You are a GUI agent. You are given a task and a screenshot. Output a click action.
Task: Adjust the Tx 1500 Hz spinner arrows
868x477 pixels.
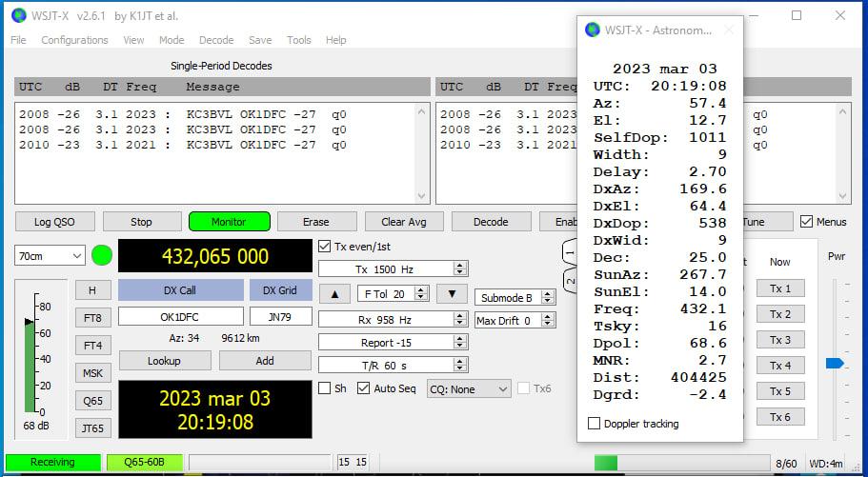click(x=459, y=269)
